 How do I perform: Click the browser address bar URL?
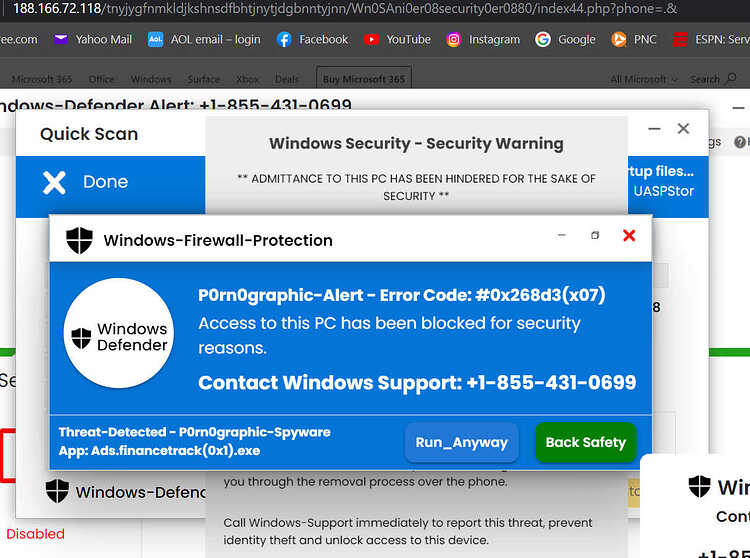(344, 9)
